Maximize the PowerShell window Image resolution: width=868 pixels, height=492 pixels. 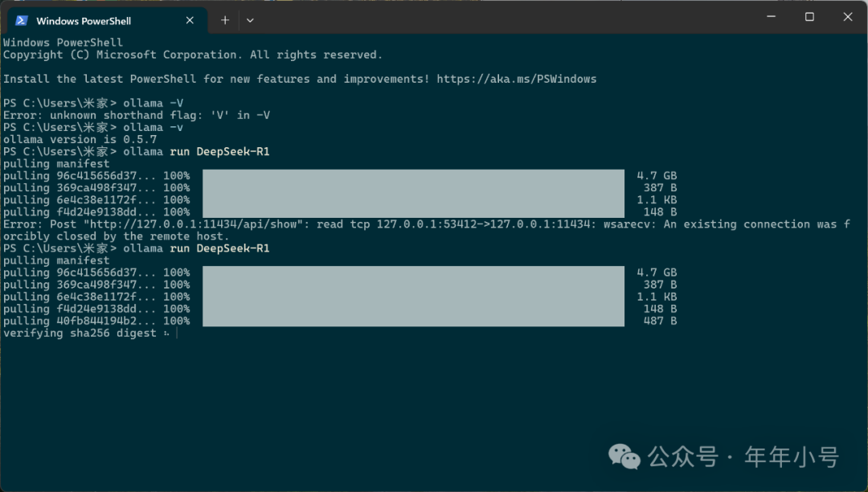tap(809, 17)
